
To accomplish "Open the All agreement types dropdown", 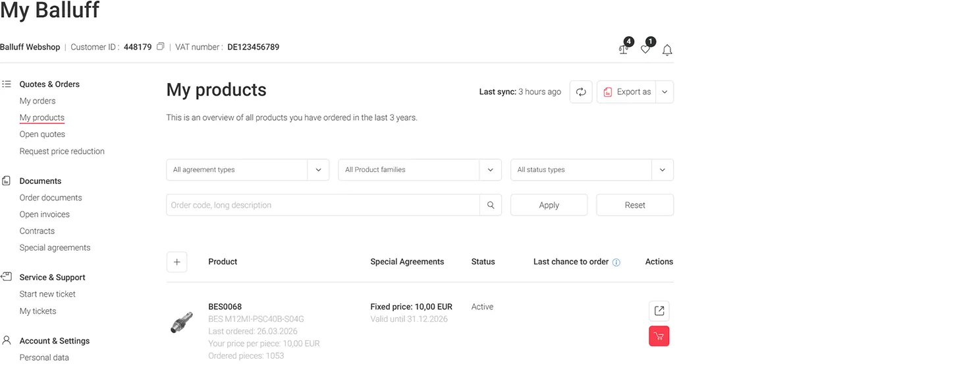I will coord(247,170).
